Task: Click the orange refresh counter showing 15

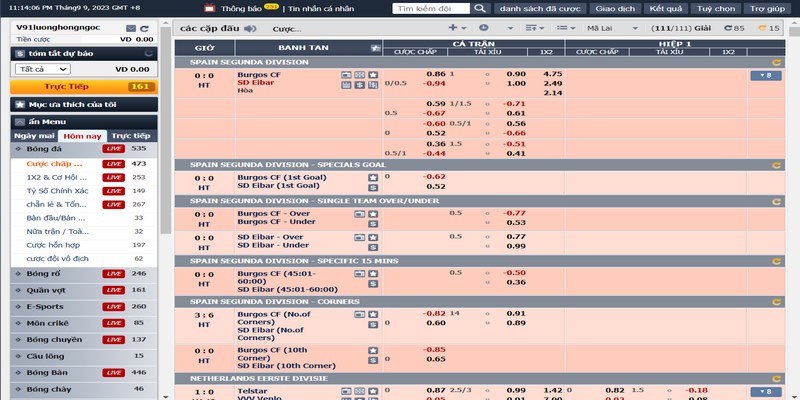Action: point(769,29)
